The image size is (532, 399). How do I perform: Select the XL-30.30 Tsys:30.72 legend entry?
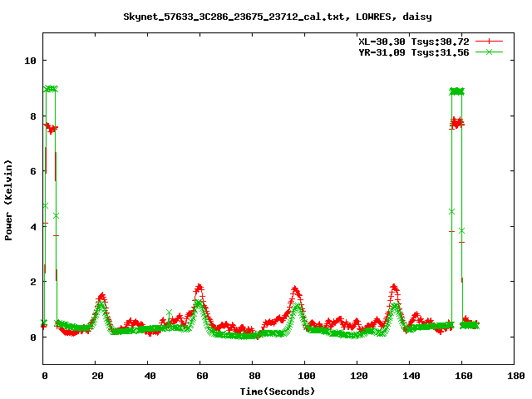pos(414,42)
